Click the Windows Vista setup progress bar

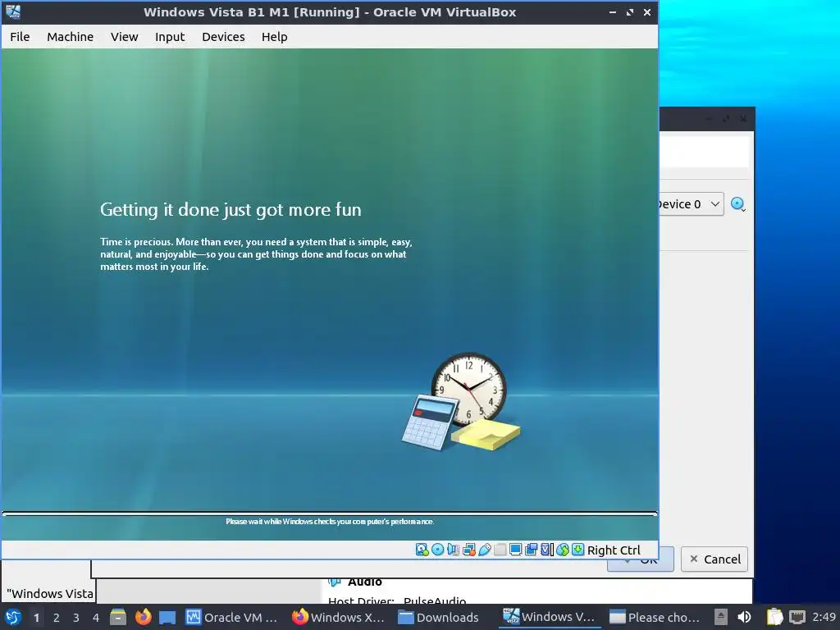click(x=330, y=514)
